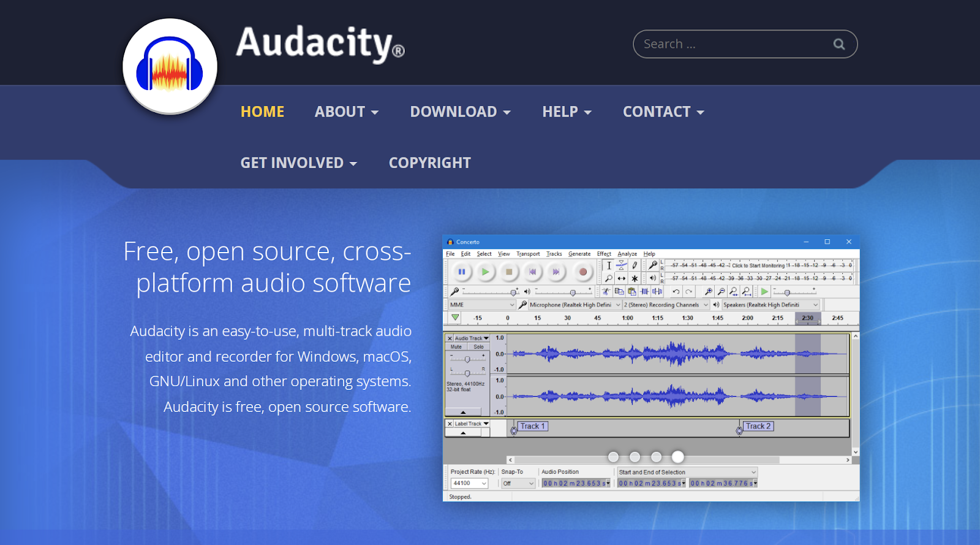Click the search magnifier icon
Screen dimensions: 980x545
pos(839,44)
